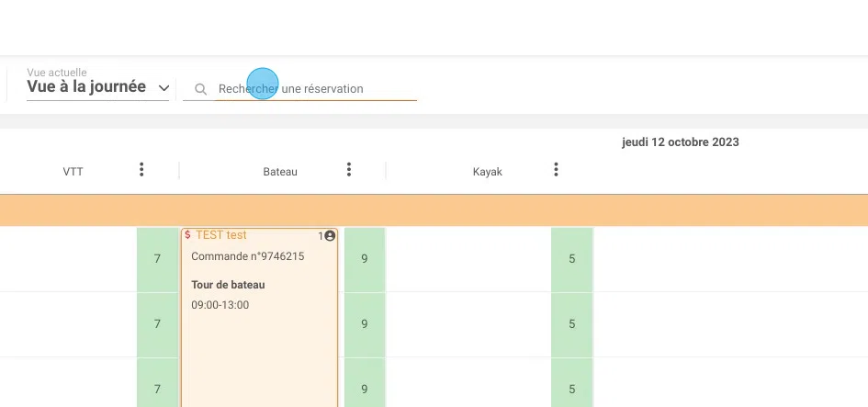Select the VTT column header
Image resolution: width=868 pixels, height=407 pixels.
(x=73, y=172)
